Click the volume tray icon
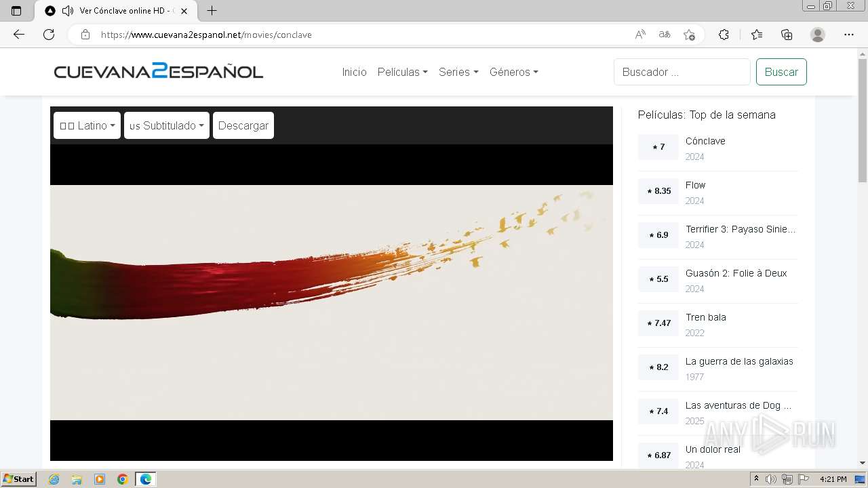868x488 pixels. tap(772, 479)
